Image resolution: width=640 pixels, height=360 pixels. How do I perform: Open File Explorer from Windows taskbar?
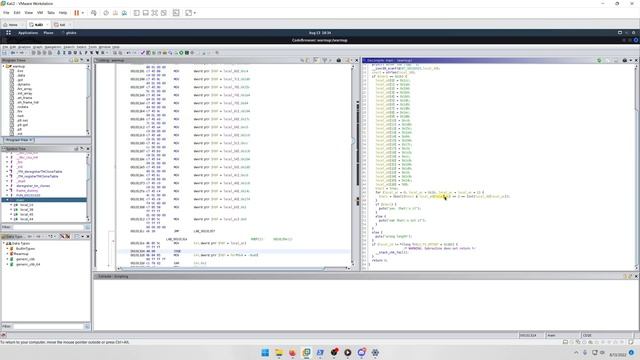coord(279,352)
